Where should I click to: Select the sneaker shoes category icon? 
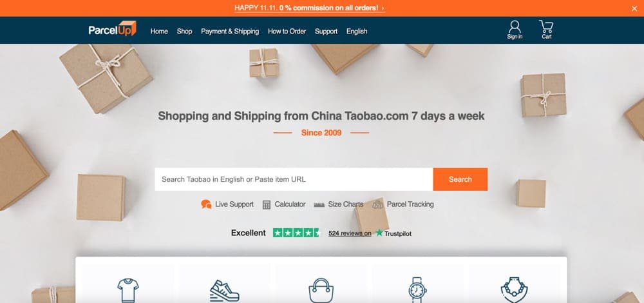[224, 290]
